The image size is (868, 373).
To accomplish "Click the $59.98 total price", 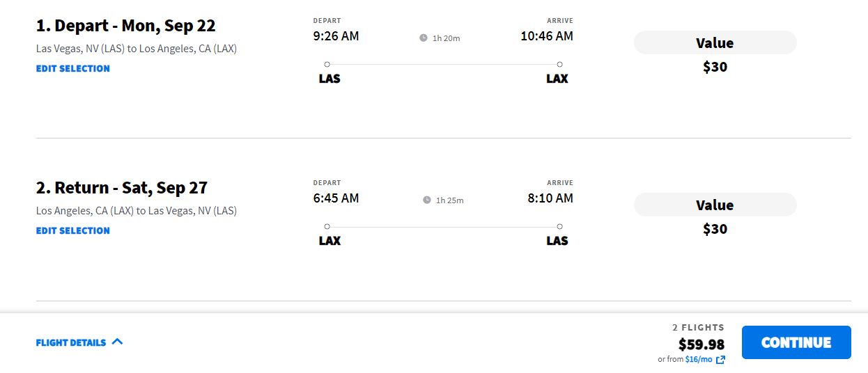I will coord(702,344).
